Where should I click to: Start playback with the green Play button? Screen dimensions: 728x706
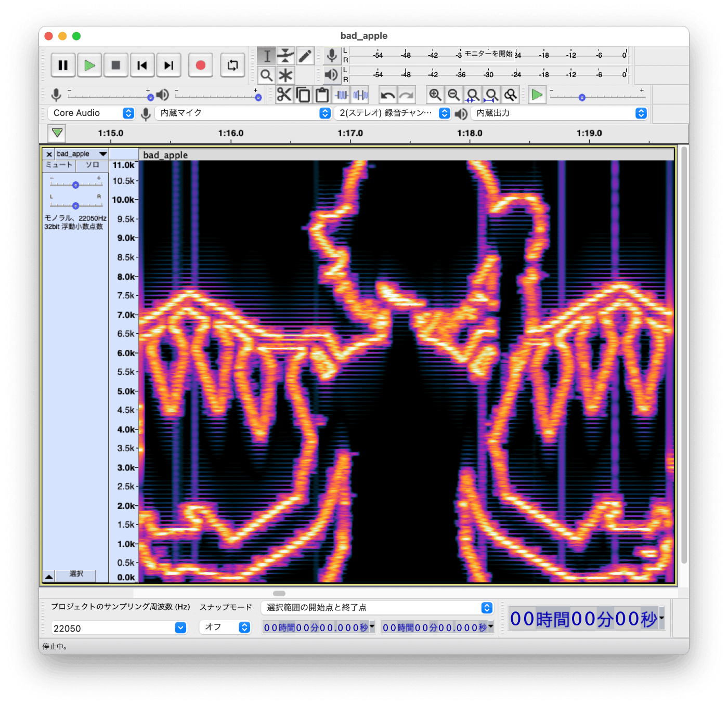tap(89, 66)
